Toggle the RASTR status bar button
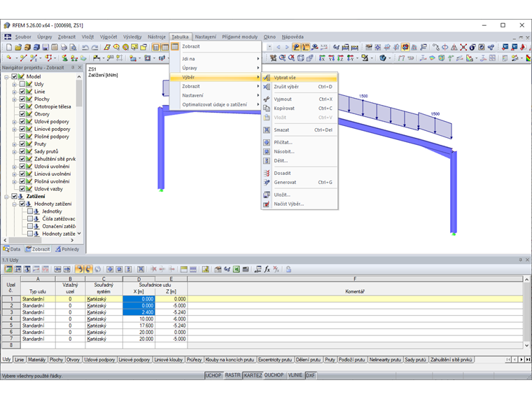The image size is (532, 399). click(x=232, y=375)
